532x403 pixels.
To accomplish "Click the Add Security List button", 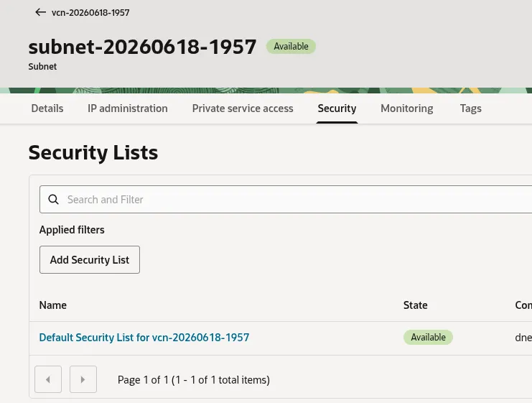I will click(x=90, y=260).
